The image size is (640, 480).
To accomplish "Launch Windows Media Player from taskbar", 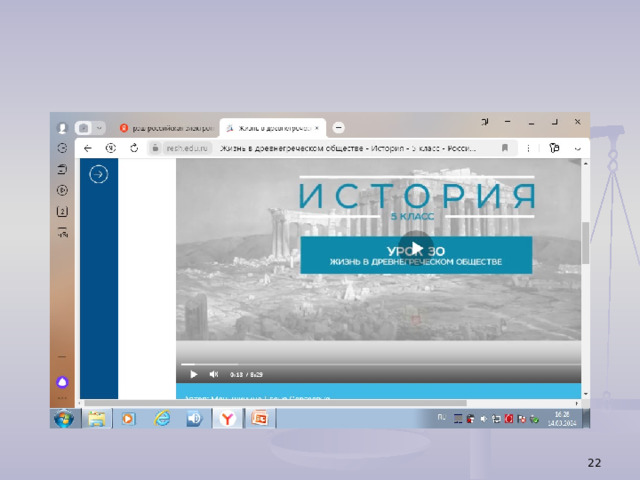I will point(128,419).
